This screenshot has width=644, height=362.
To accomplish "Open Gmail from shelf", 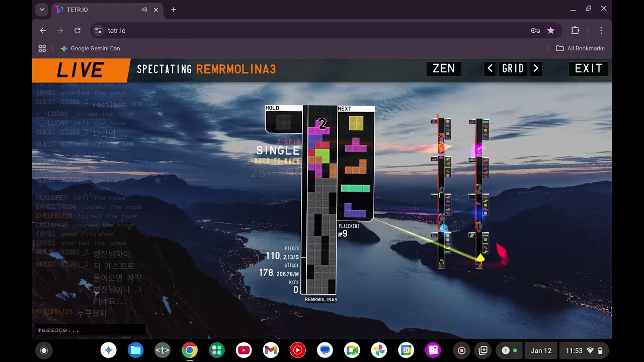I will click(271, 350).
